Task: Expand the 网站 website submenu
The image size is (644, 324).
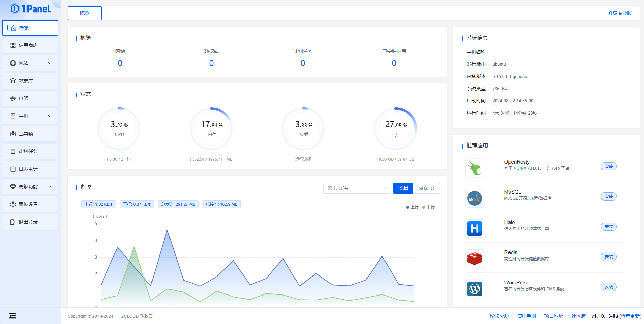Action: coord(50,63)
